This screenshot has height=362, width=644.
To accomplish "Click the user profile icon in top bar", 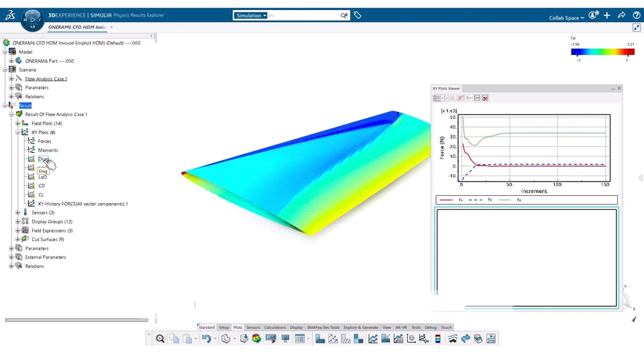I will (593, 15).
